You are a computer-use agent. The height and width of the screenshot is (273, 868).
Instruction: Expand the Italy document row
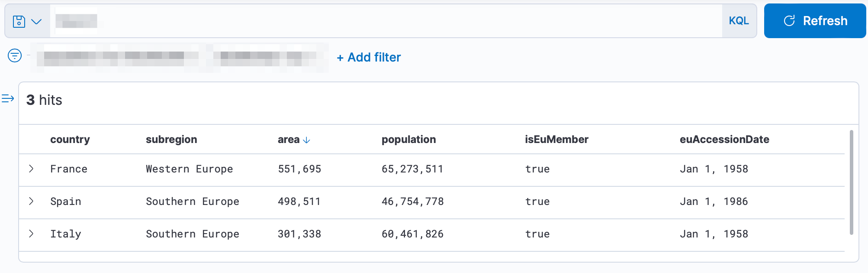pos(31,234)
